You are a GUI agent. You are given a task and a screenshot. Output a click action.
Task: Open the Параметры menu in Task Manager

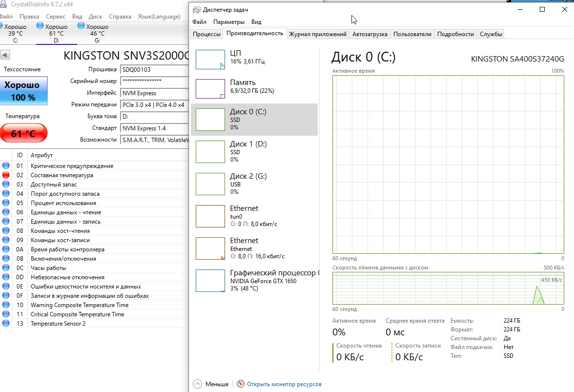228,22
